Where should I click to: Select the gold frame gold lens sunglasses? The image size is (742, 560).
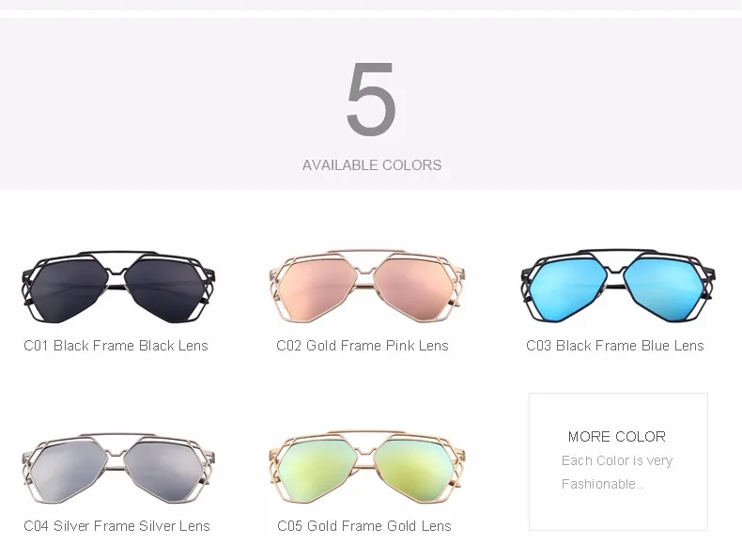(367, 467)
